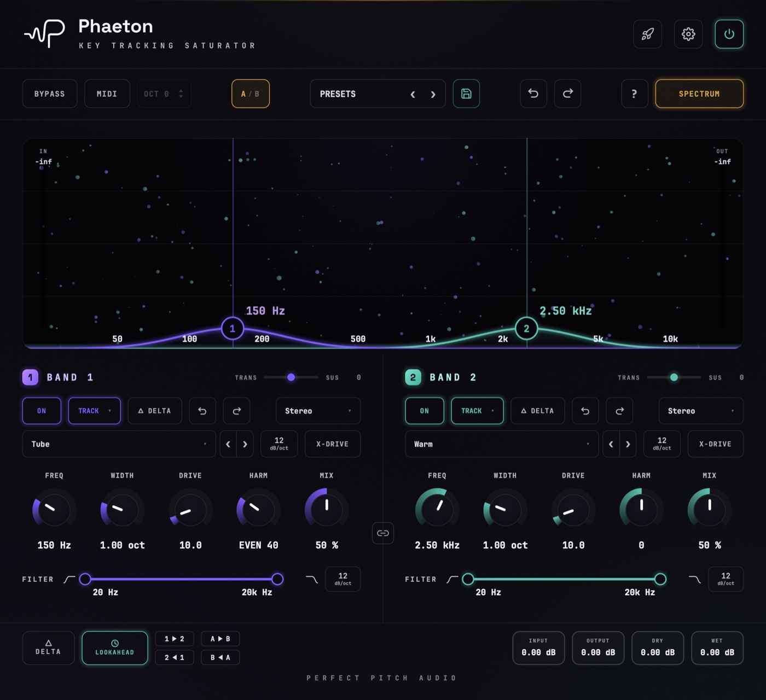Viewport: 766px width, 700px height.
Task: Click Band 2 high-pass filter shape icon
Action: [x=452, y=579]
